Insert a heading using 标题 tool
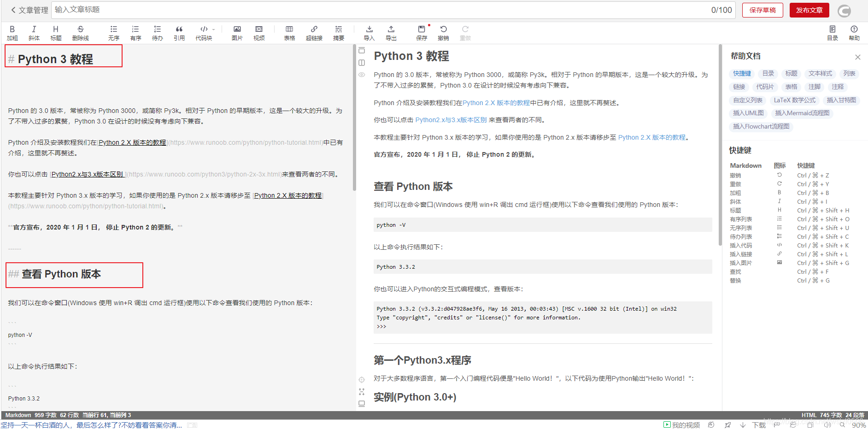Screen dimensions: 868x430 (56, 33)
